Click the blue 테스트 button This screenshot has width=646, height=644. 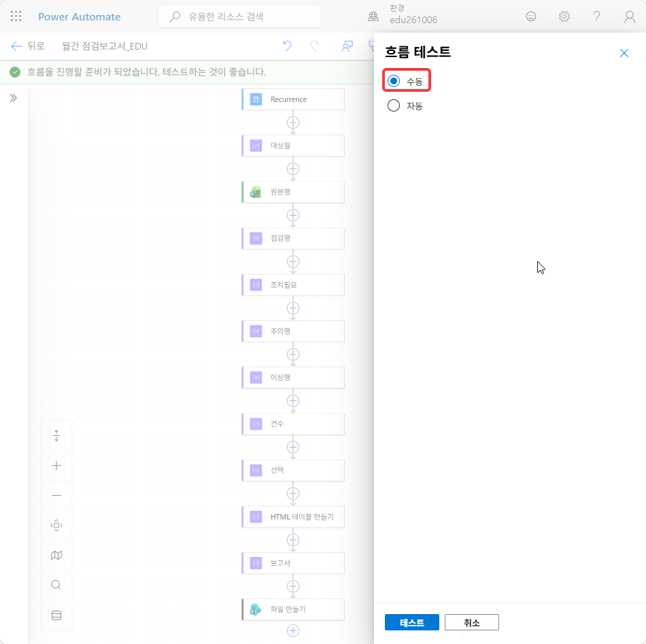click(x=412, y=622)
